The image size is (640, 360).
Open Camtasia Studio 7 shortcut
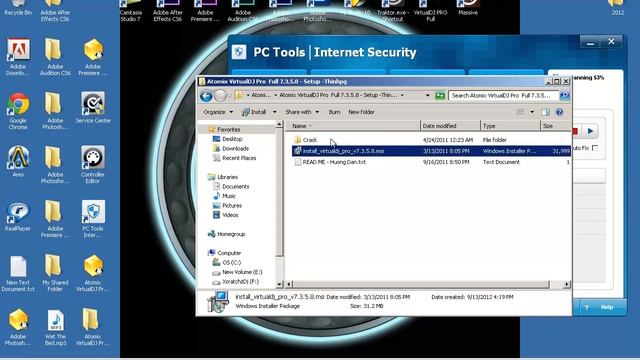click(x=131, y=11)
